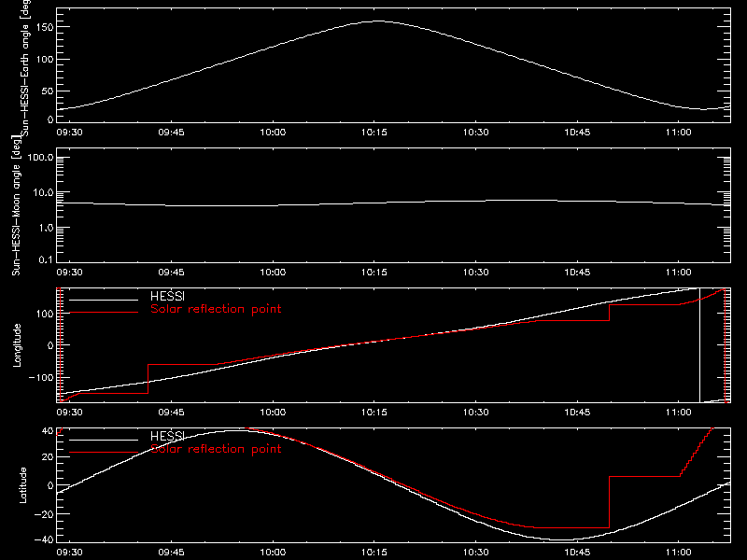
Task: Click 09:30 time label under Latitude plot
Action: (69, 553)
